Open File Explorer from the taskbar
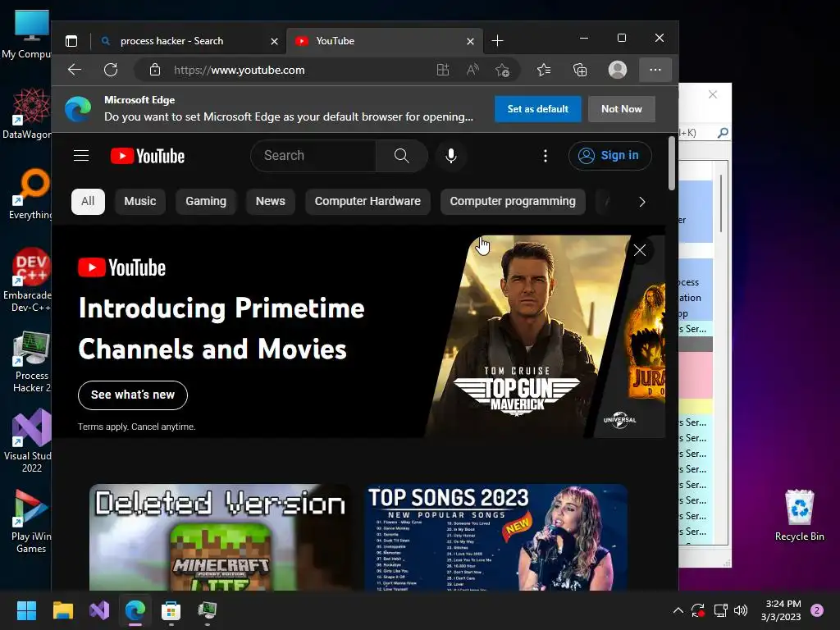This screenshot has width=840, height=630. 62,610
